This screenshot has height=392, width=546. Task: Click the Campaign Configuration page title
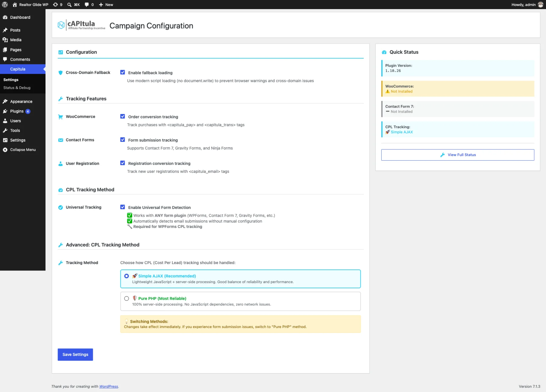click(x=151, y=26)
